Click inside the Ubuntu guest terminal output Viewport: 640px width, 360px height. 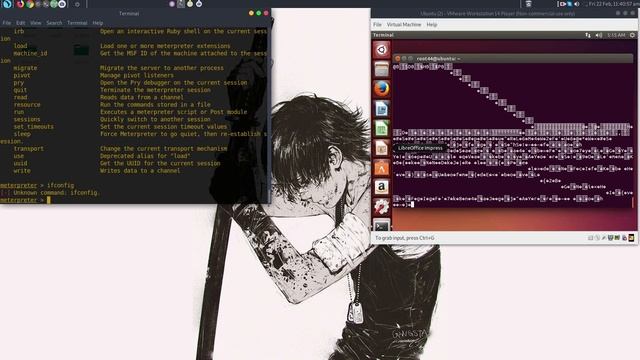coord(513,135)
